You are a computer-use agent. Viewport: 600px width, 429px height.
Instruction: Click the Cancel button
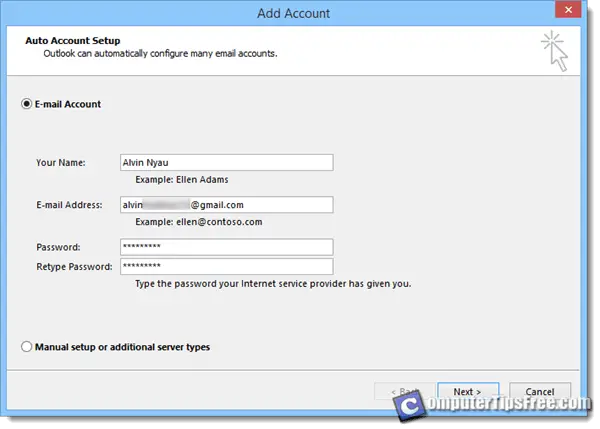[x=540, y=391]
